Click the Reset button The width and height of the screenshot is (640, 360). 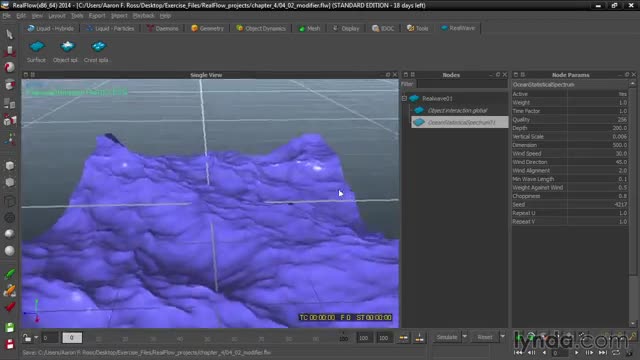[484, 337]
